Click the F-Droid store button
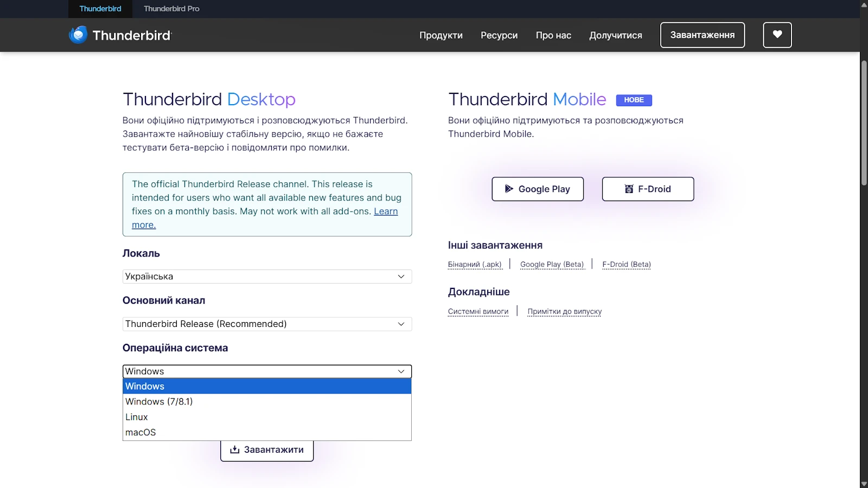Screen dimensions: 868x488 [647, 189]
